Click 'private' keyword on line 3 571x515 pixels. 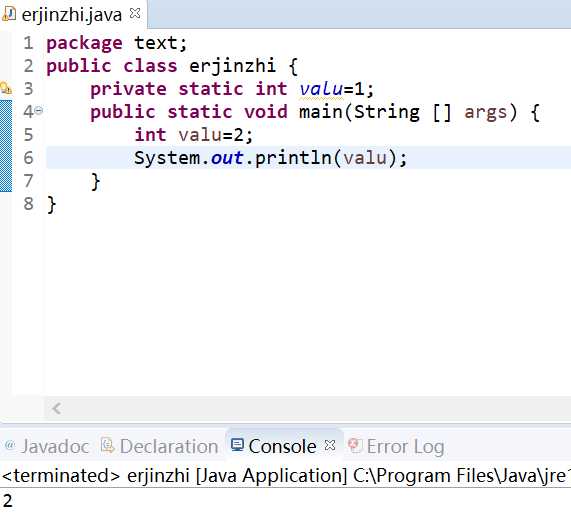[x=128, y=89]
